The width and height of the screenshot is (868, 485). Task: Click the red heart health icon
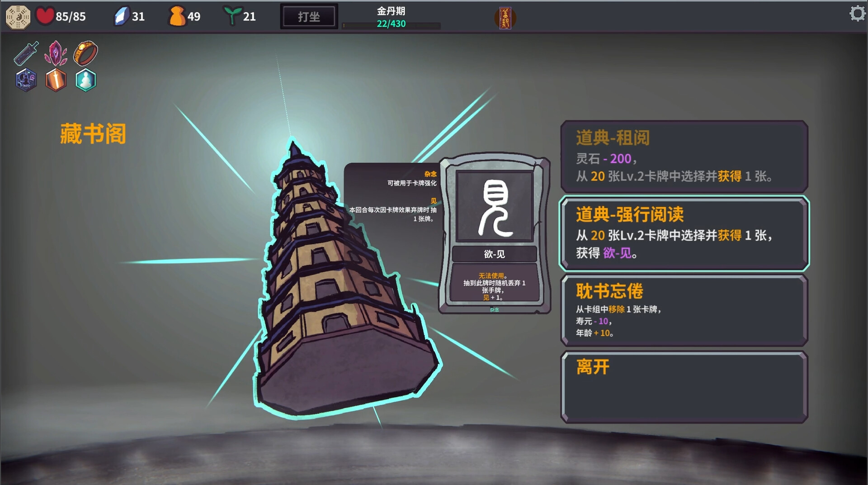click(45, 16)
